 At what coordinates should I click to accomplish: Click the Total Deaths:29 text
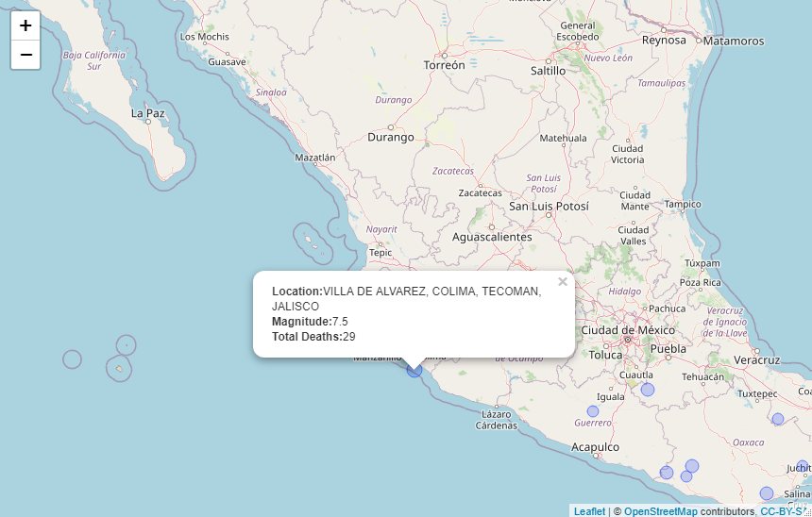point(313,337)
